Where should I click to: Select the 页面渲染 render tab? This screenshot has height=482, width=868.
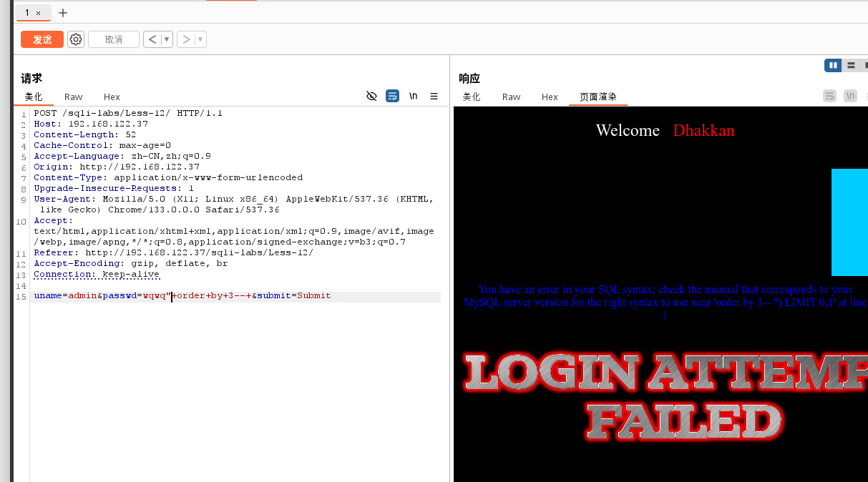pos(598,97)
